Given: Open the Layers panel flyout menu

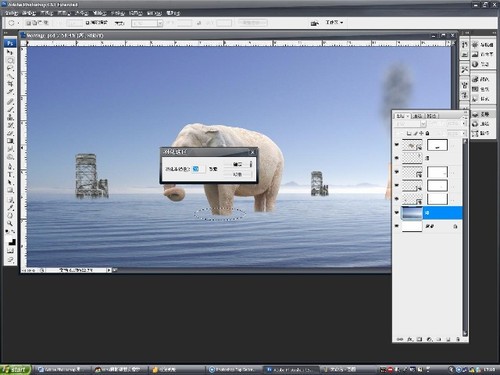Looking at the screenshot, I should click(x=465, y=116).
